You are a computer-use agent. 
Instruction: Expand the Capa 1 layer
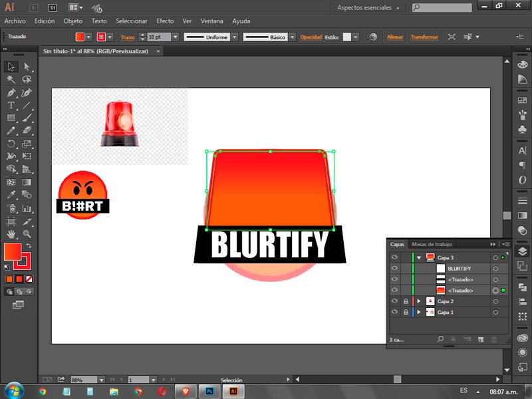coord(419,312)
